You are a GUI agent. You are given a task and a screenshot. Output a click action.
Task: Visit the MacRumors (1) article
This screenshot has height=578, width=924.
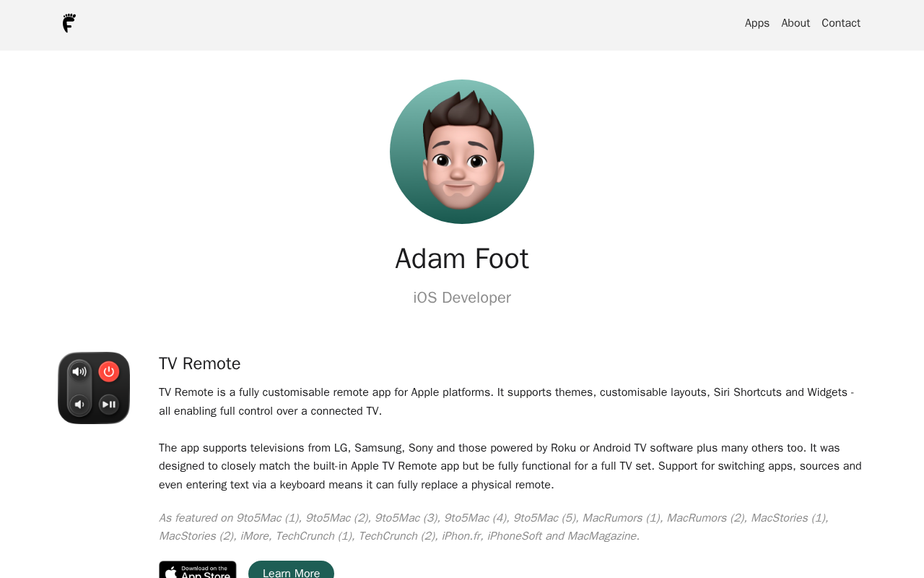click(x=622, y=518)
